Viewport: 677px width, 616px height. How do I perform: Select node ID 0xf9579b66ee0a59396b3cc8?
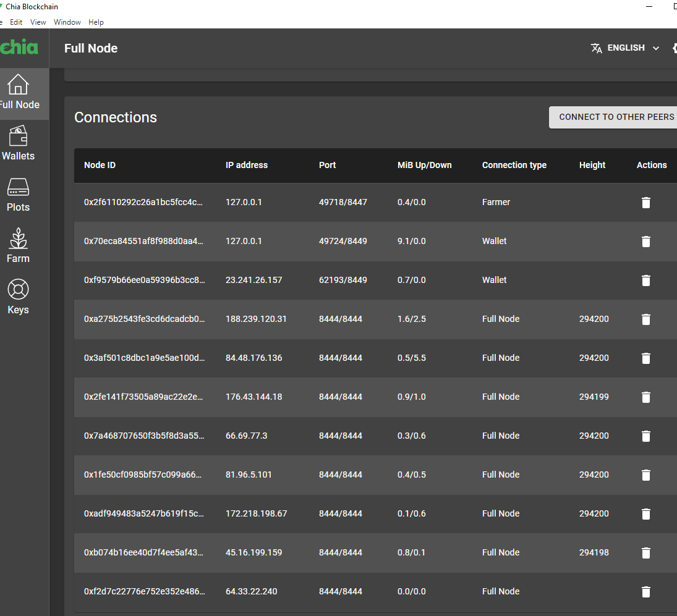(x=144, y=280)
